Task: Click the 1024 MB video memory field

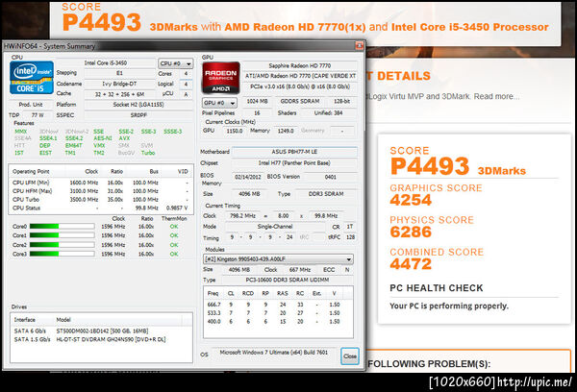Action: pos(257,101)
